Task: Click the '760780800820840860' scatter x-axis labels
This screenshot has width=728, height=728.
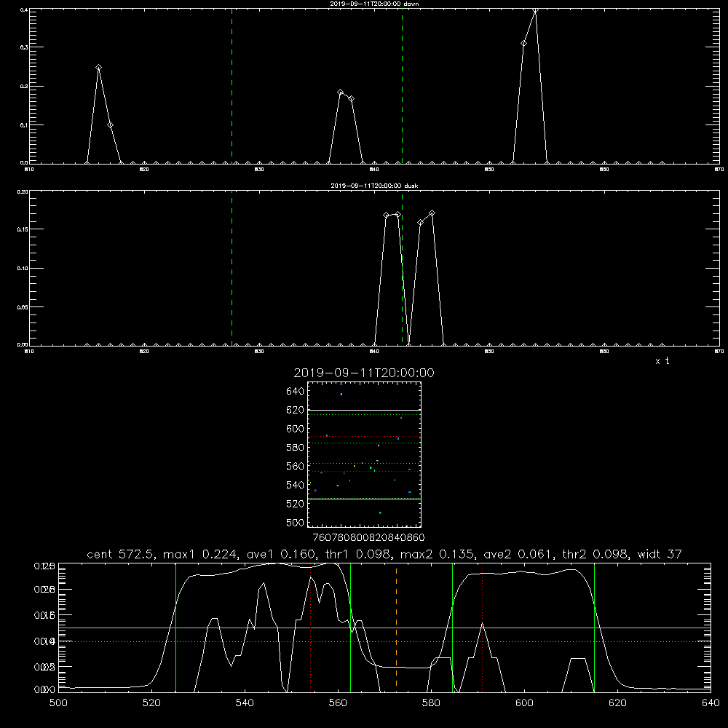Action: 369,538
